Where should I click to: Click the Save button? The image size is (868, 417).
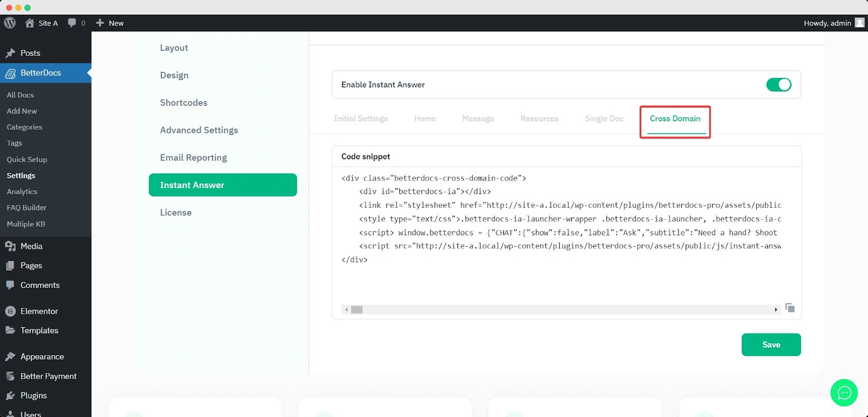(x=771, y=345)
